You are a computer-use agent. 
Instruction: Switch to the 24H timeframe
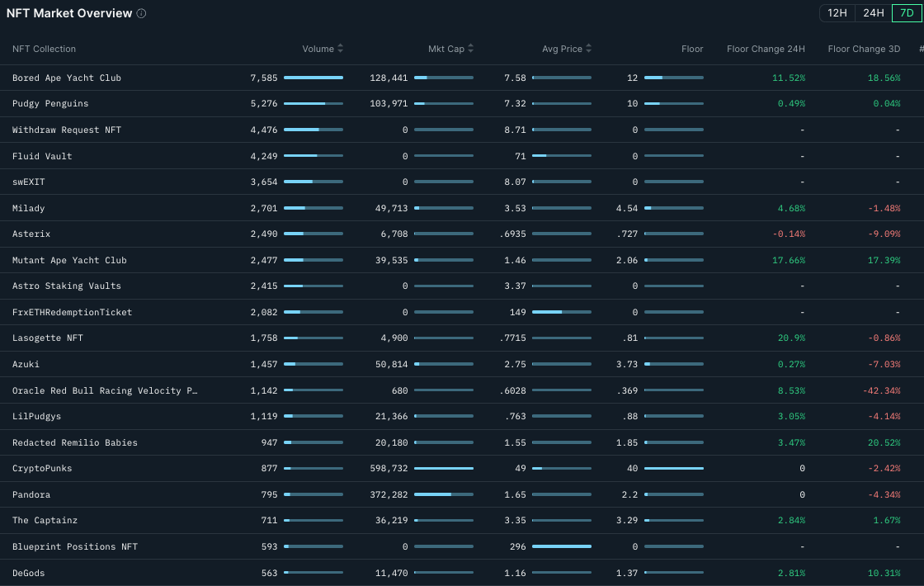(x=874, y=13)
